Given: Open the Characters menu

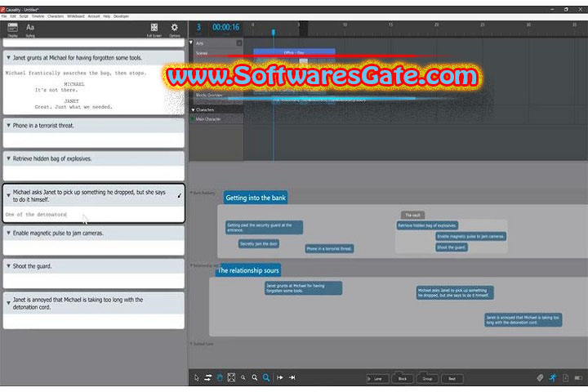Looking at the screenshot, I should click(x=56, y=16).
